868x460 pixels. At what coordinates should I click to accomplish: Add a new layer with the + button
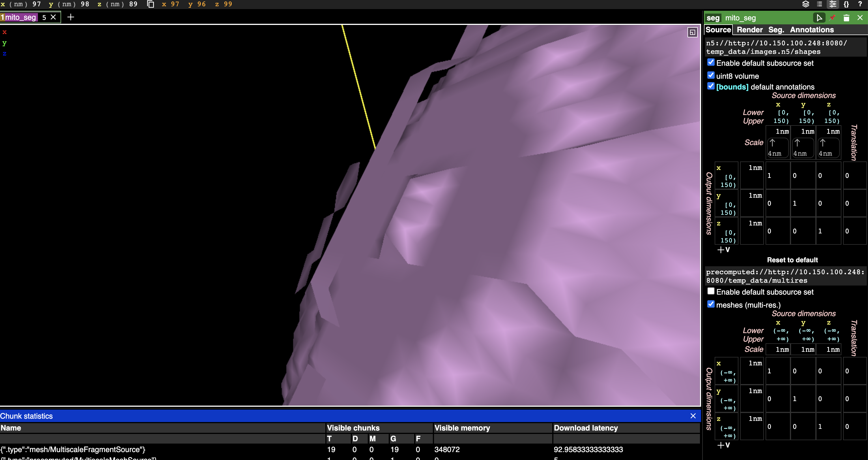[71, 17]
